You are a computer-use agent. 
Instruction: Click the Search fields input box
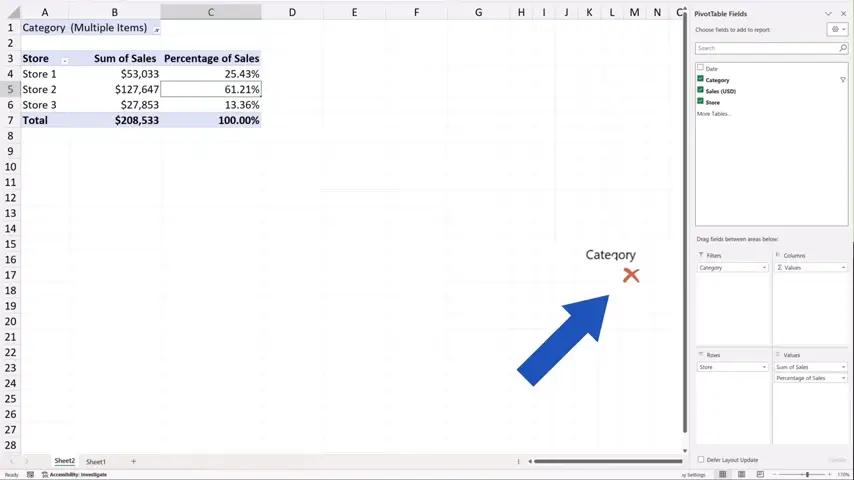765,48
